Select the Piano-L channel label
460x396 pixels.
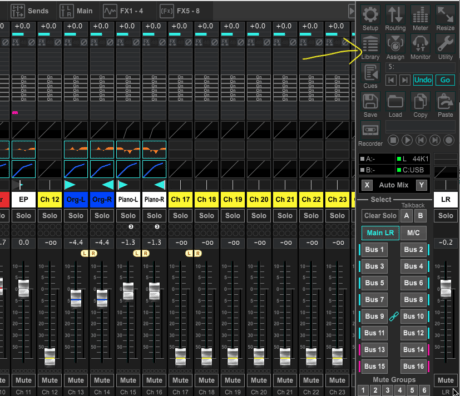[x=128, y=200]
